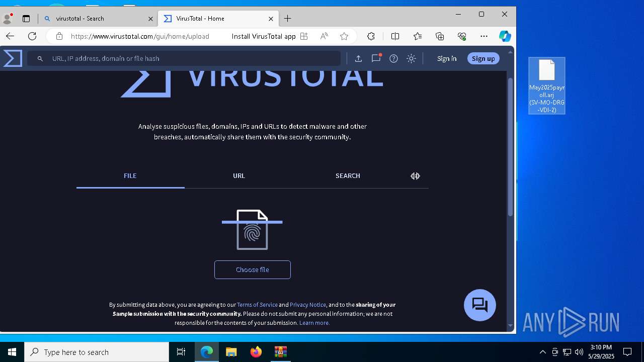Select May2025payroll.arj file on desktop

pos(547,86)
